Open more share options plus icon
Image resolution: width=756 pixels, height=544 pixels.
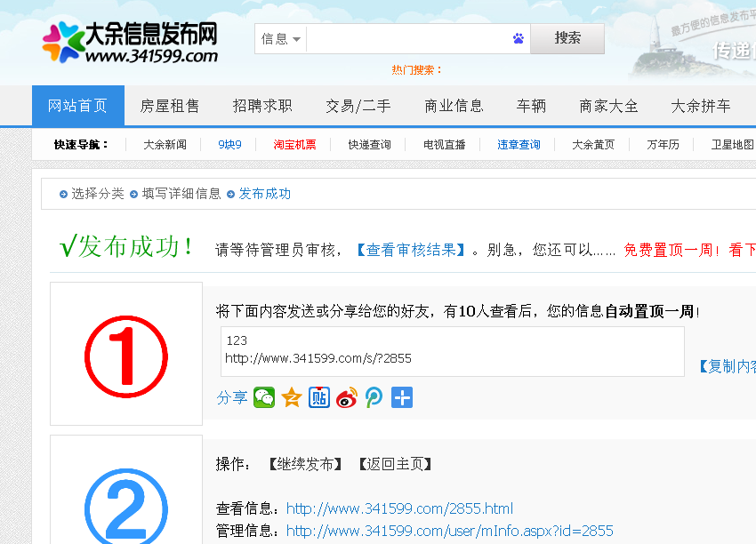pyautogui.click(x=402, y=397)
